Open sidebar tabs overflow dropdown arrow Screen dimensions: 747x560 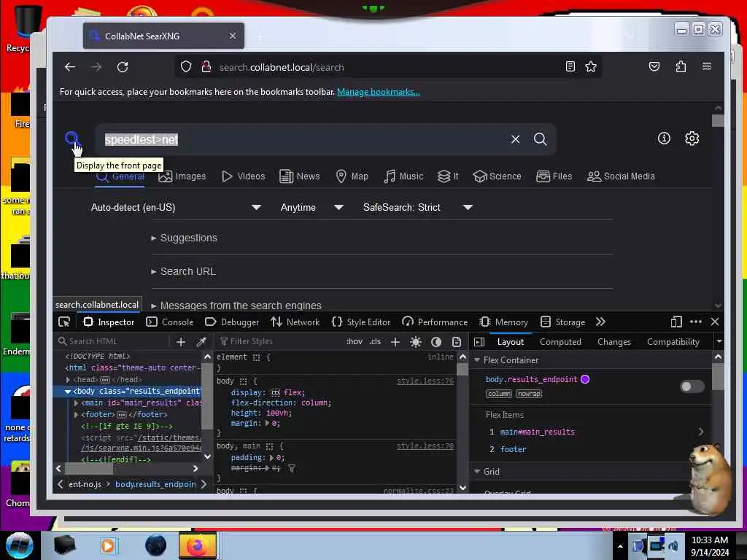(x=719, y=341)
